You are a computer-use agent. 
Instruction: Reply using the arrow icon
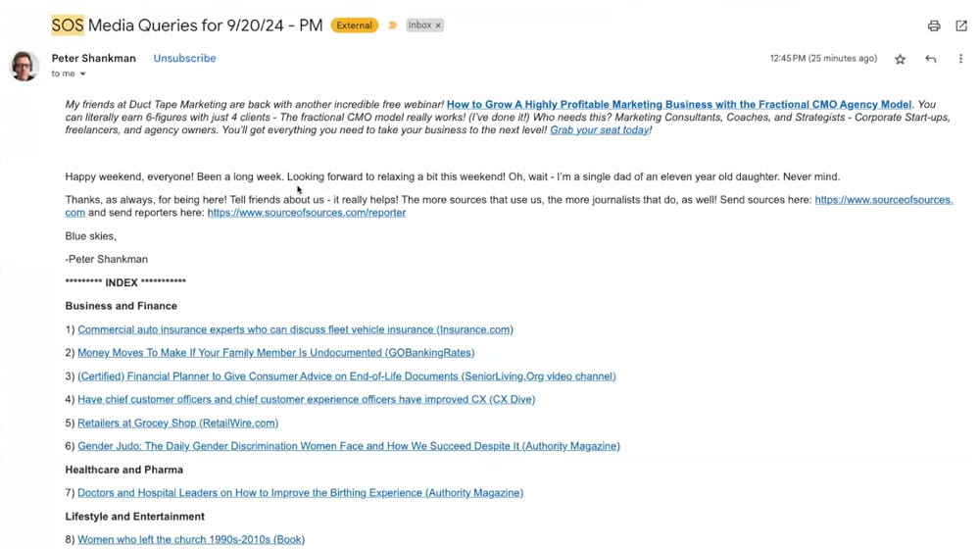coord(931,59)
